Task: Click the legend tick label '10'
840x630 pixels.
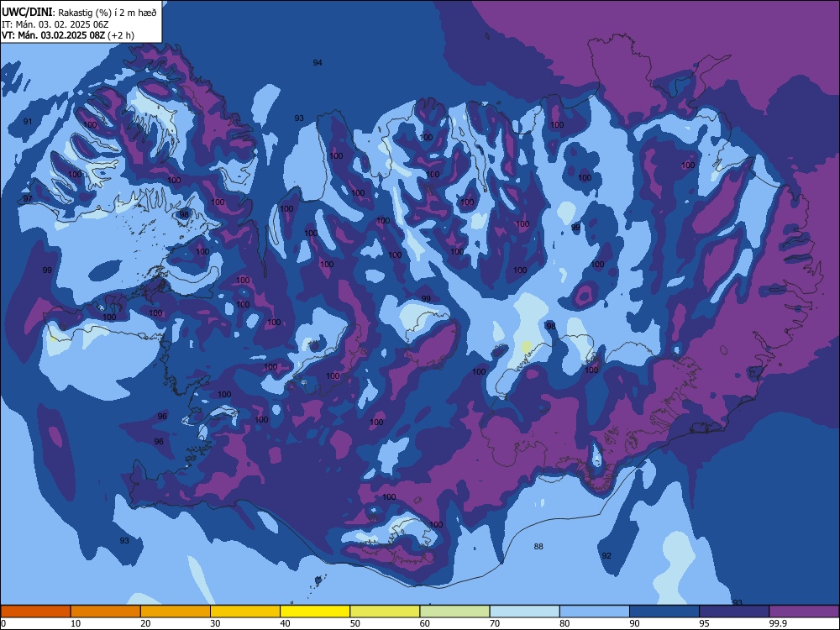Action: 76,623
